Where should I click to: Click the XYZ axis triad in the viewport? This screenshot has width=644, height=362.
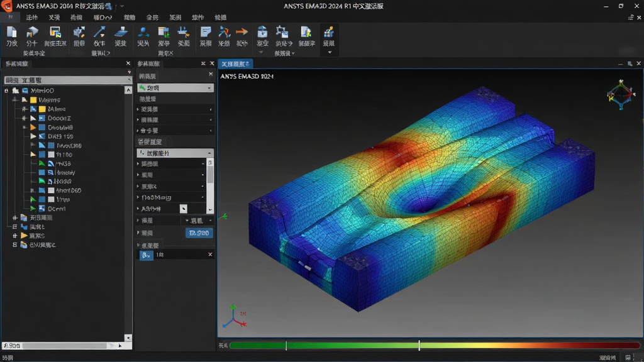pyautogui.click(x=235, y=317)
